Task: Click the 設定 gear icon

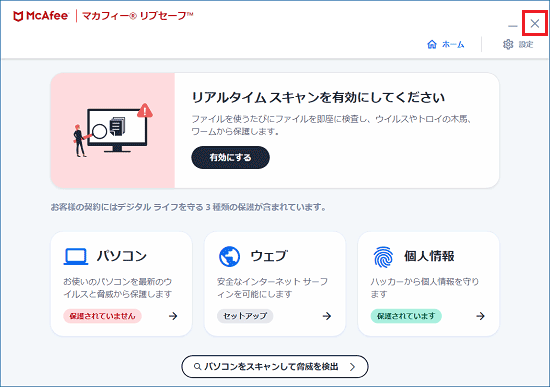Action: click(x=508, y=44)
